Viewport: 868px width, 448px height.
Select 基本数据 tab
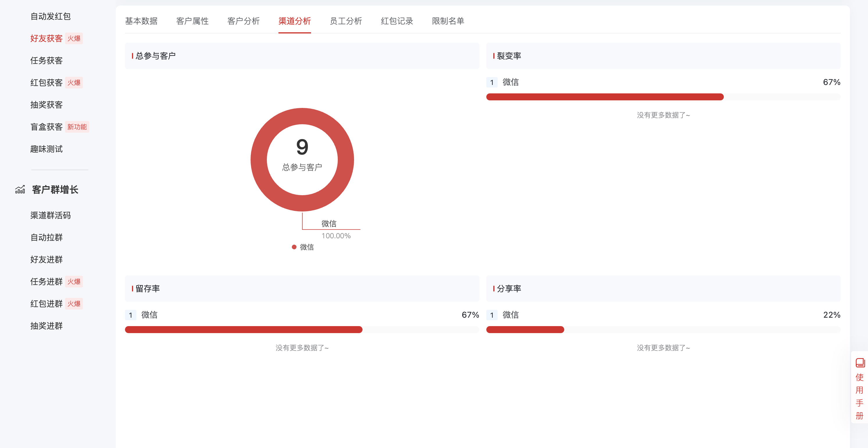point(142,21)
